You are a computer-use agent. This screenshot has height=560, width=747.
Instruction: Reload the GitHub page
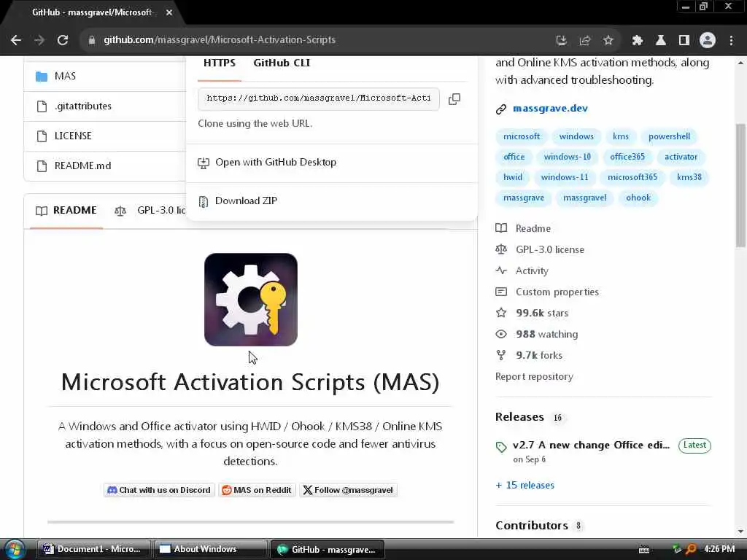63,41
